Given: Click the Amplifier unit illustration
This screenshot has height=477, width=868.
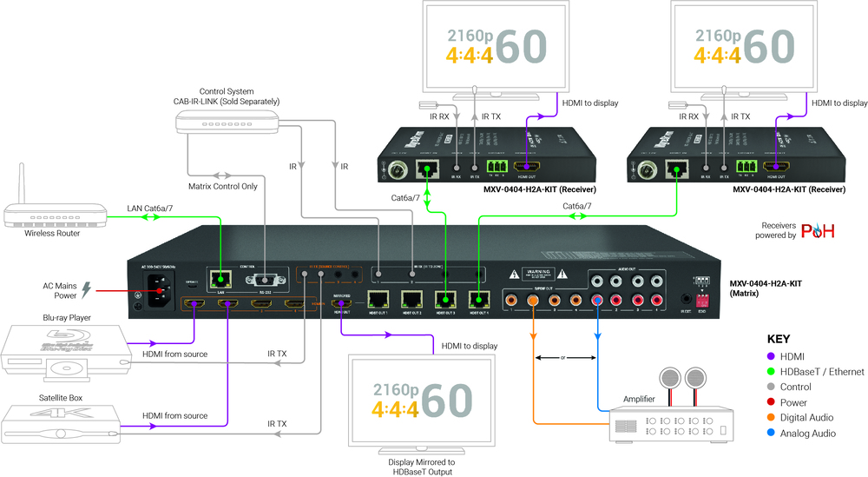Looking at the screenshot, I should (672, 424).
